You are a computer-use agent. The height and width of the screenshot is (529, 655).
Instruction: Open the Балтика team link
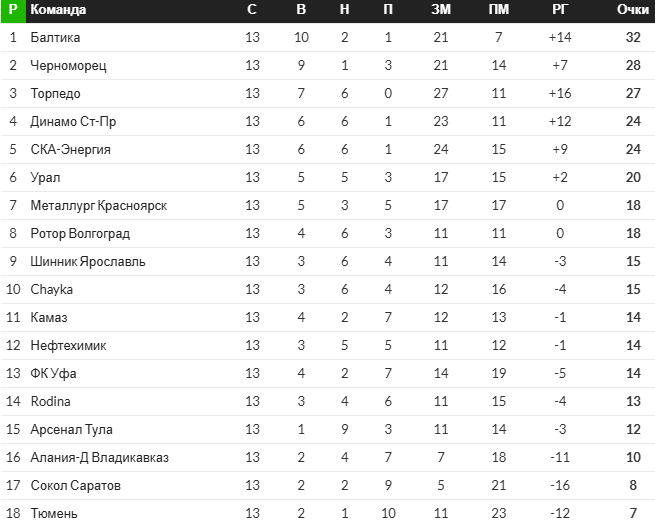tap(55, 38)
